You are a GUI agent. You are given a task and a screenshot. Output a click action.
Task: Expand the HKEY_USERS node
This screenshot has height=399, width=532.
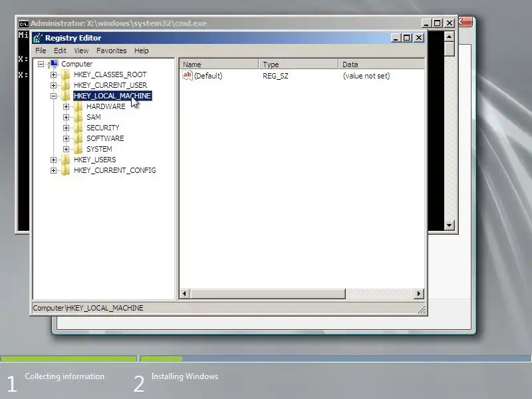click(54, 160)
